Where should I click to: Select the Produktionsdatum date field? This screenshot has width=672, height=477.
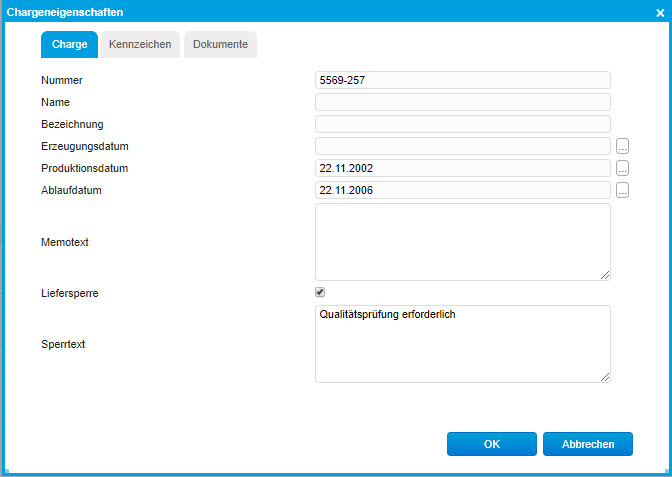coord(462,168)
